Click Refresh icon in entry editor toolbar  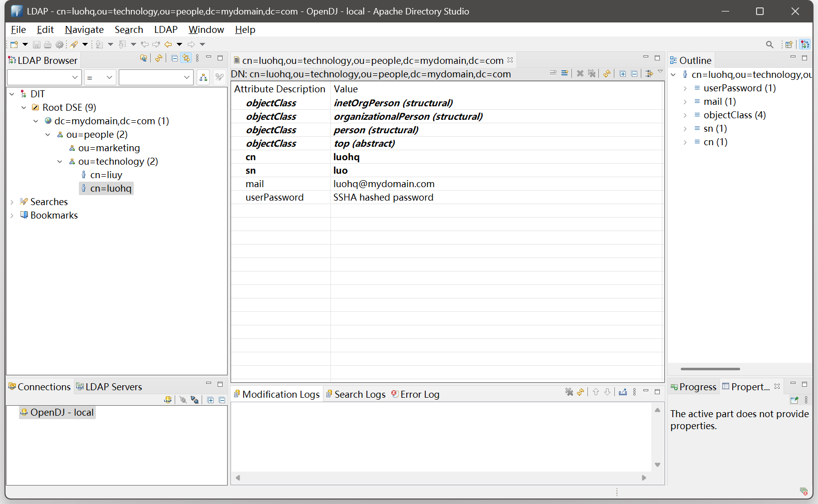(607, 73)
